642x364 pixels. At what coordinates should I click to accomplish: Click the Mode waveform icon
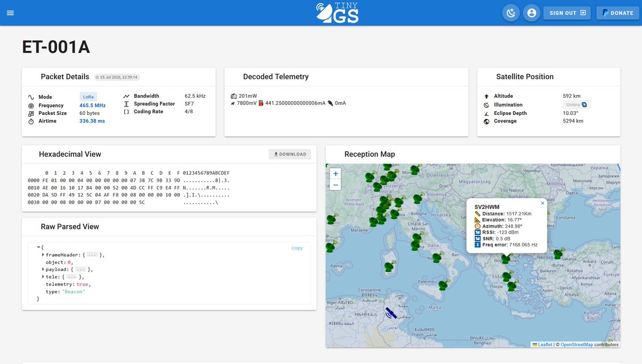tap(31, 97)
